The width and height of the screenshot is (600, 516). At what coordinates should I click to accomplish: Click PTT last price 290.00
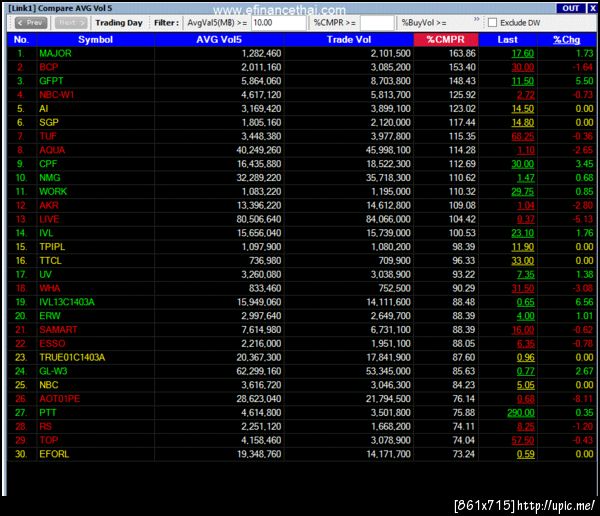521,413
